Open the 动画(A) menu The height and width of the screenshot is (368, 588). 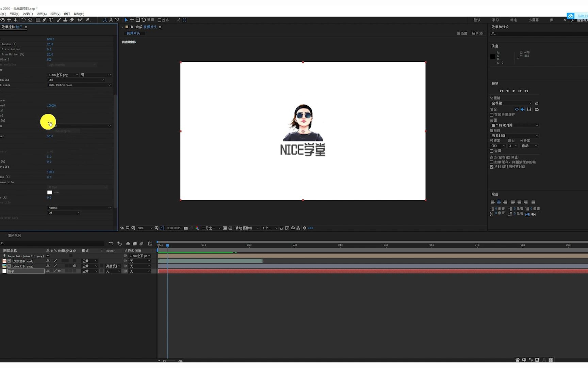[x=42, y=14]
